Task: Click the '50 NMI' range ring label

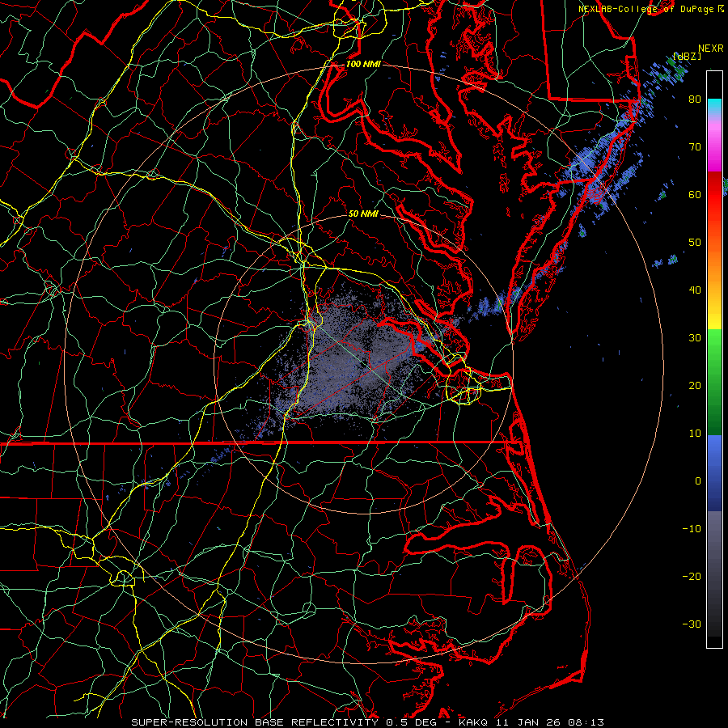Action: [363, 214]
